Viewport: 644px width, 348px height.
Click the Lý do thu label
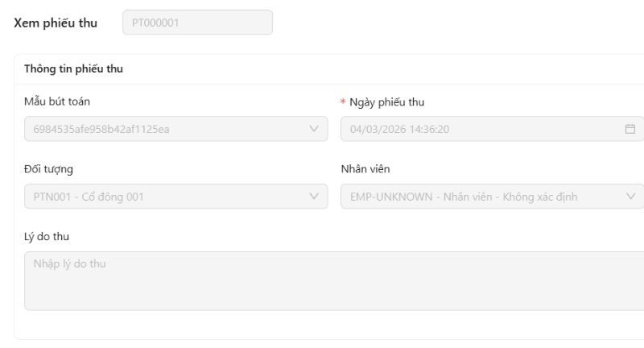47,236
